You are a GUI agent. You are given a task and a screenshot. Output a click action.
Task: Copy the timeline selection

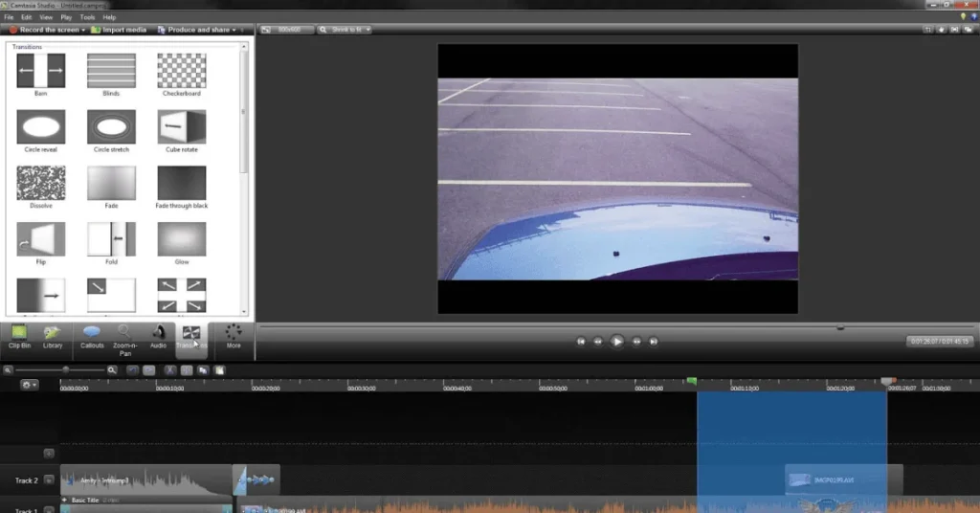(x=203, y=369)
